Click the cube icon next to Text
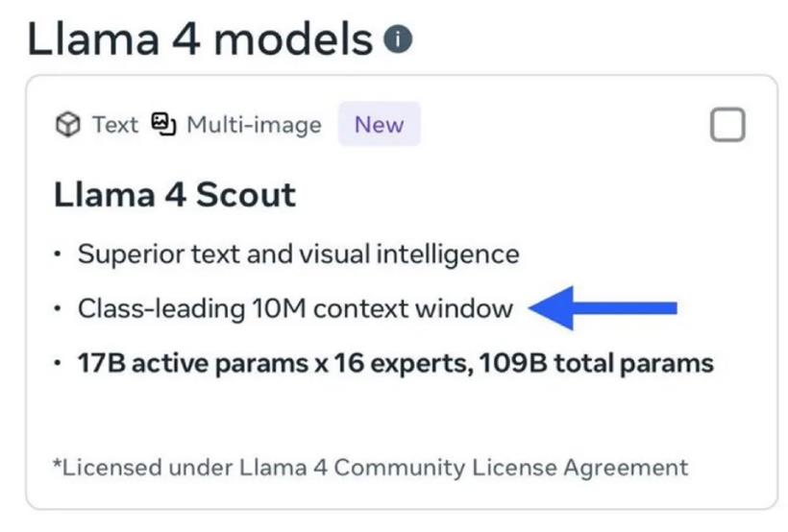The width and height of the screenshot is (788, 532). [x=68, y=124]
